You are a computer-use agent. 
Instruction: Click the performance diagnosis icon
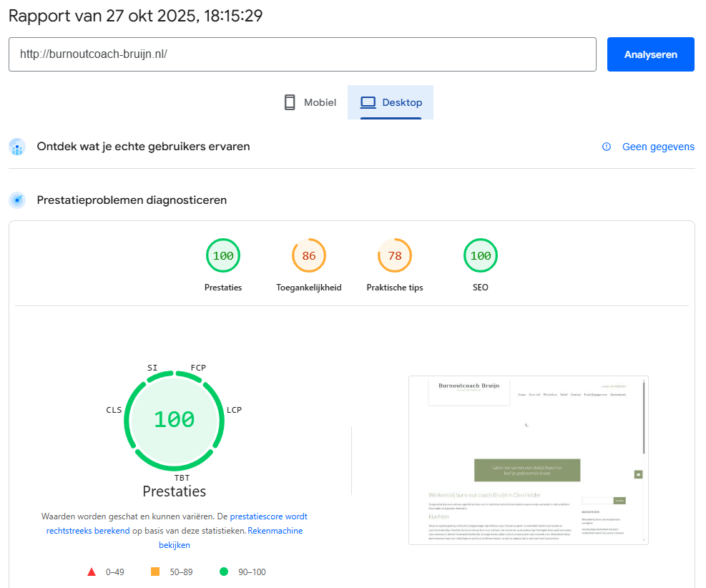tap(17, 200)
